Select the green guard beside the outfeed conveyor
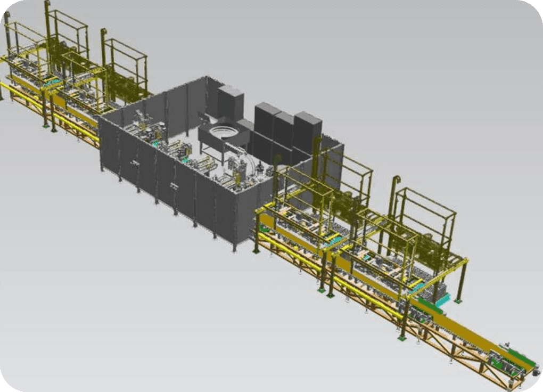The image size is (543, 392). click(435, 305)
